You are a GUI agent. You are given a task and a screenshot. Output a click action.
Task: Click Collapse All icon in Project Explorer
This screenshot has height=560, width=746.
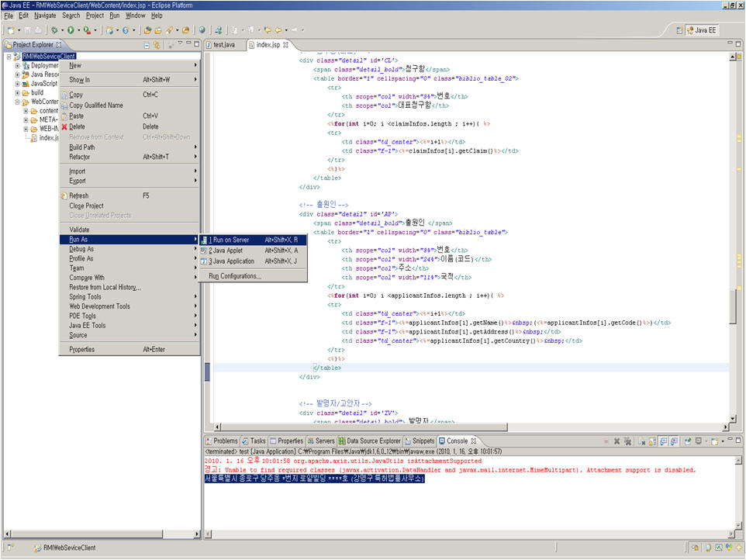(147, 45)
